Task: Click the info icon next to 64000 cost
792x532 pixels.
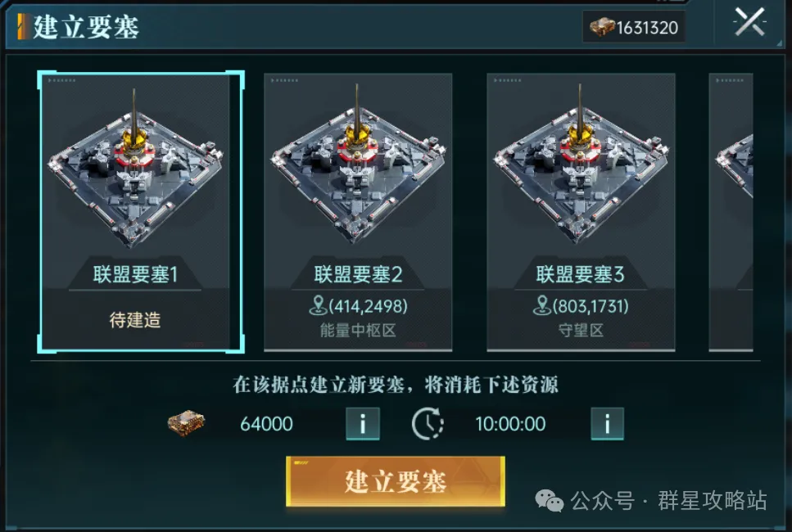Action: (363, 424)
